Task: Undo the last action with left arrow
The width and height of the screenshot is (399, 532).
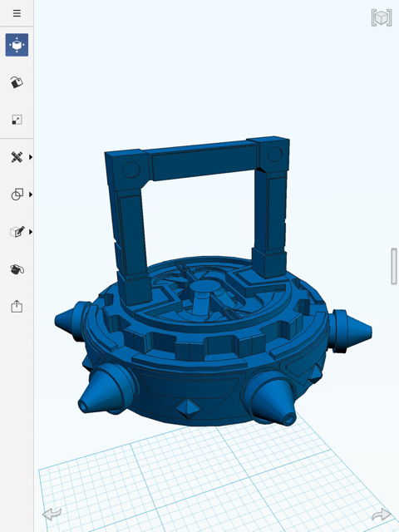Action: (x=52, y=514)
